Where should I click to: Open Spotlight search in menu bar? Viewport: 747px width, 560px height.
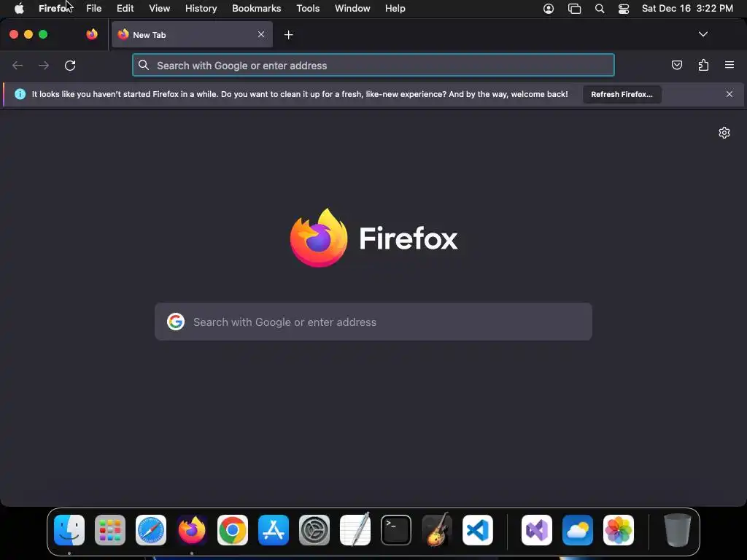pyautogui.click(x=600, y=9)
